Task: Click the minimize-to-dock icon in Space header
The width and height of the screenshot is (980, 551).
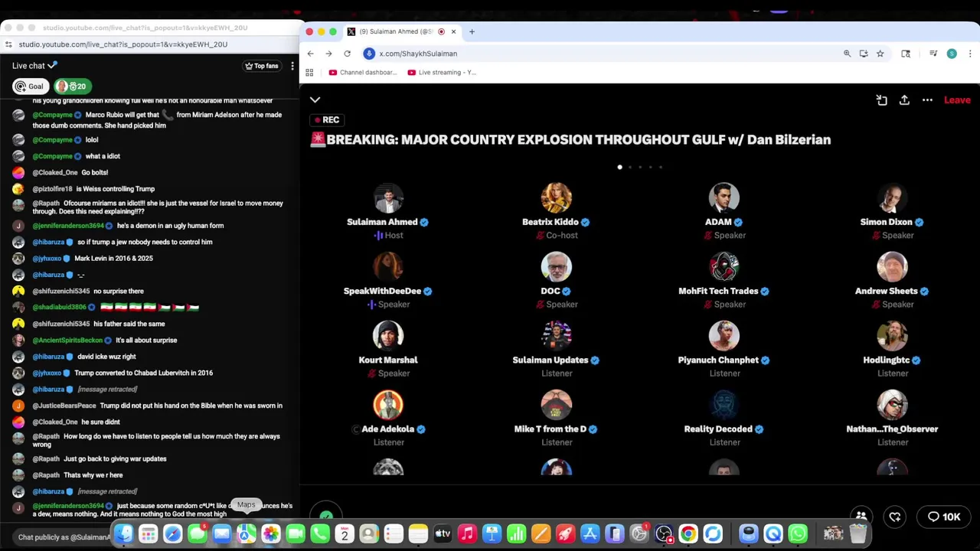Action: coord(881,100)
